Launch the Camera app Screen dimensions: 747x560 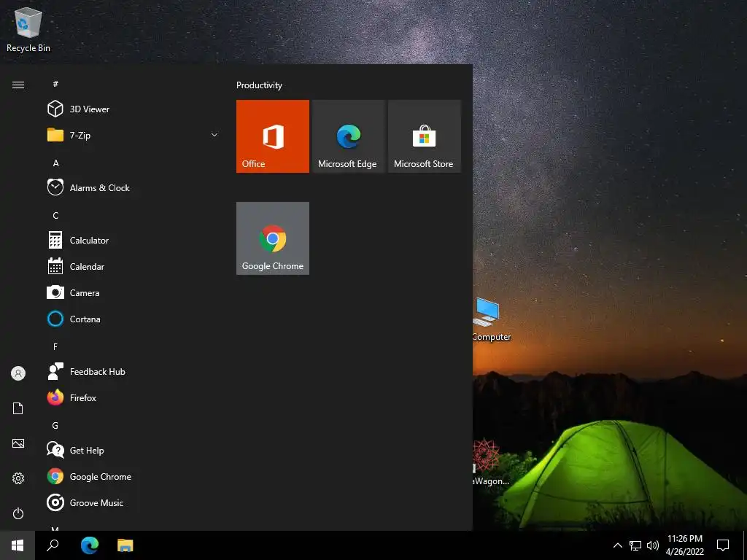pyautogui.click(x=133, y=292)
